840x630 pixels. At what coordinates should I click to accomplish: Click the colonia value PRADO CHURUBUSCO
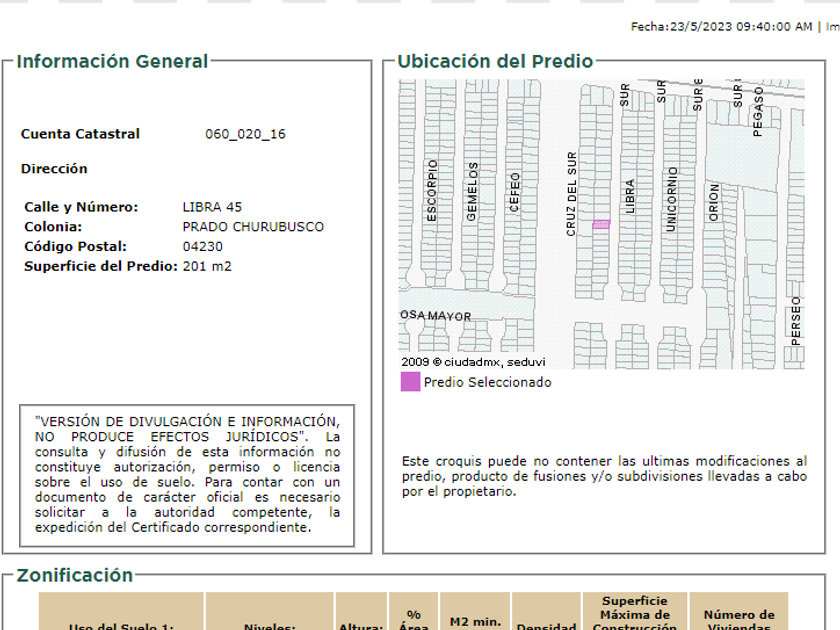click(x=253, y=227)
